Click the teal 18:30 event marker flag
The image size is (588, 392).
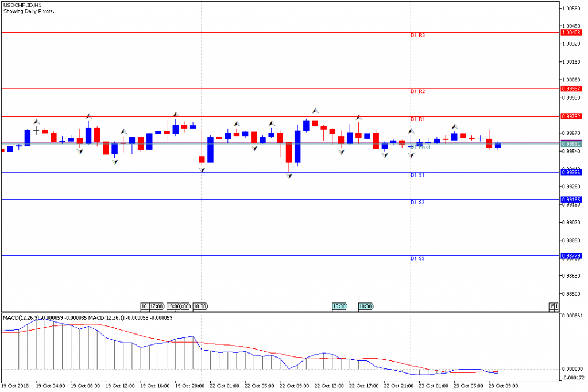point(366,306)
